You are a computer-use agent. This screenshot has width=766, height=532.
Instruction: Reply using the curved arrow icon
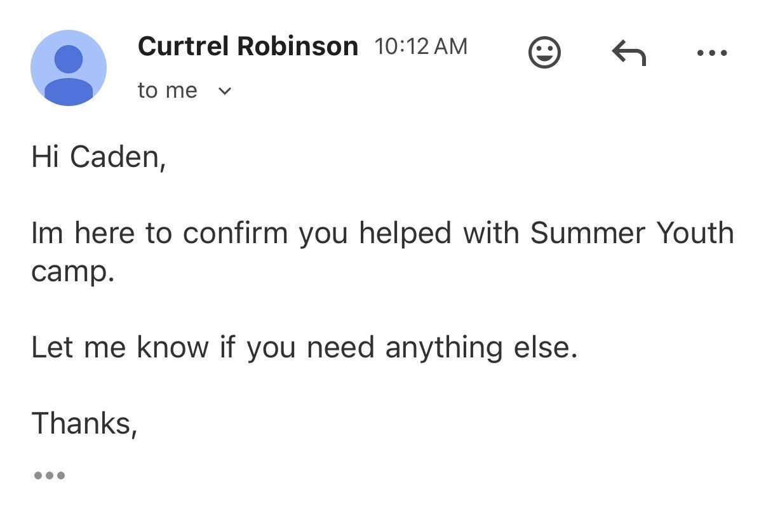click(x=628, y=53)
